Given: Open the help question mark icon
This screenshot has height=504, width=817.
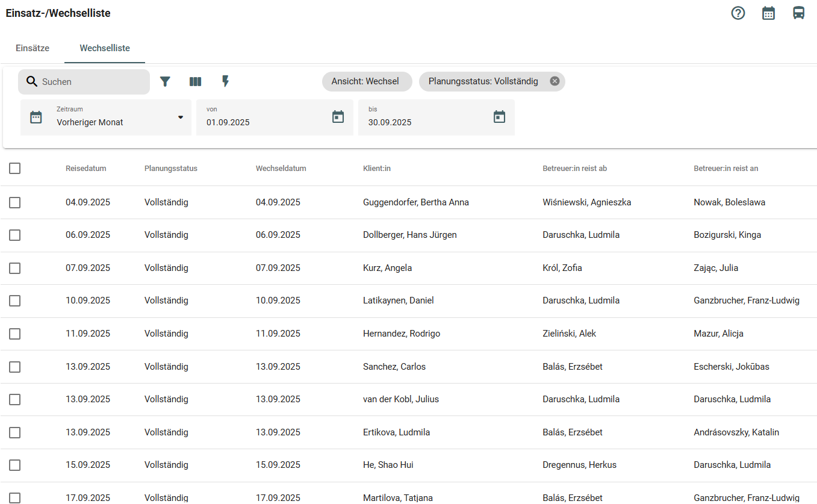Looking at the screenshot, I should pos(738,13).
